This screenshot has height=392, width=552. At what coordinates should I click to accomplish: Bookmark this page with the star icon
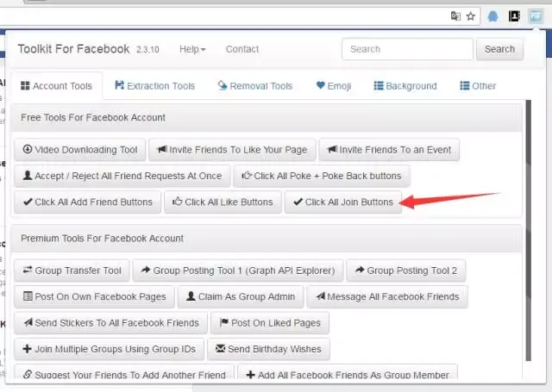tap(471, 16)
